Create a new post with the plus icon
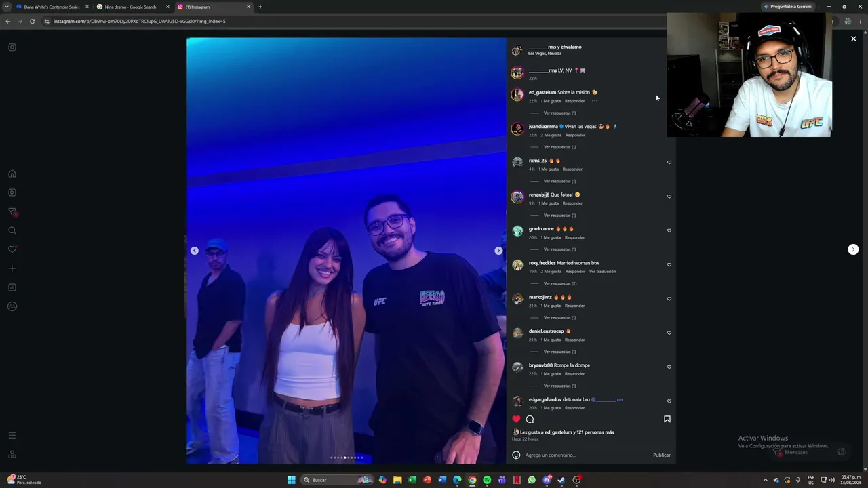This screenshot has height=488, width=868. [12, 268]
